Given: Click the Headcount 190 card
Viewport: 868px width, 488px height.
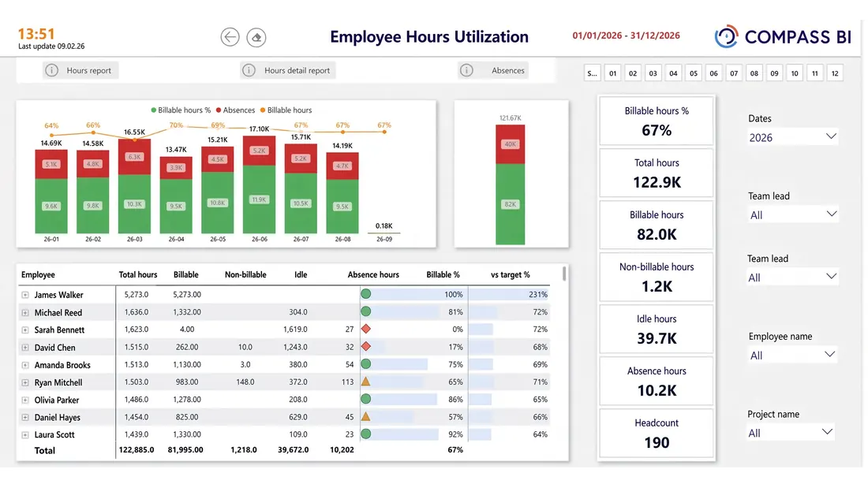Looking at the screenshot, I should tap(657, 434).
